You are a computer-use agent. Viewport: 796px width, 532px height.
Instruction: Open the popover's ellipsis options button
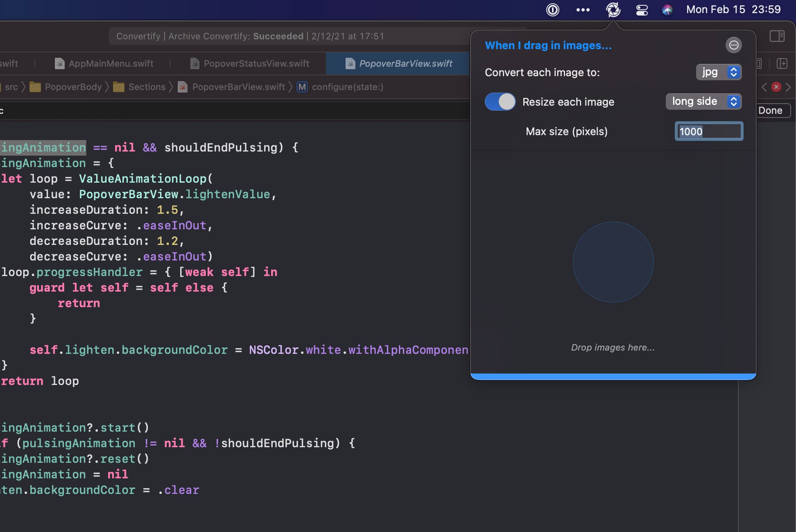733,45
